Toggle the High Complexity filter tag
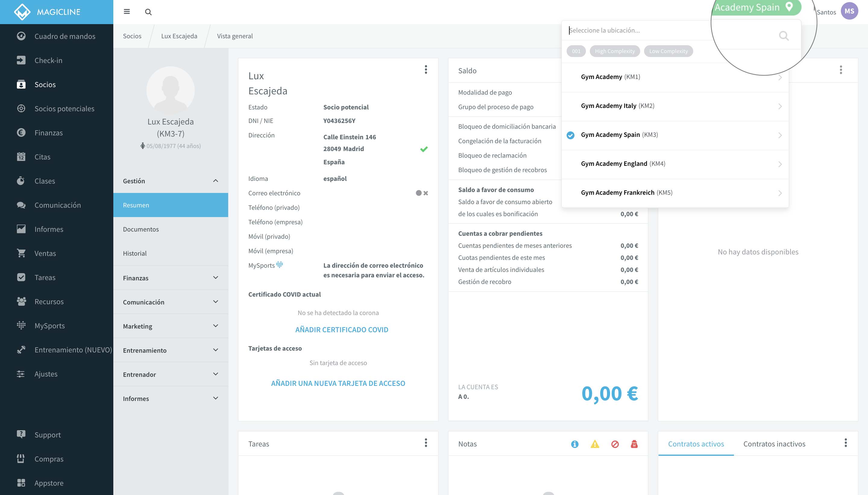Screen dimensions: 868x495 pyautogui.click(x=615, y=51)
